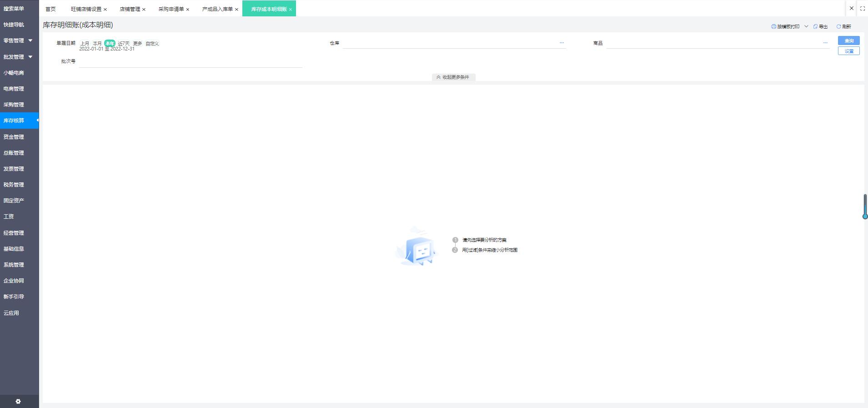Open the print template dropdown arrow
This screenshot has width=868, height=408.
point(806,26)
